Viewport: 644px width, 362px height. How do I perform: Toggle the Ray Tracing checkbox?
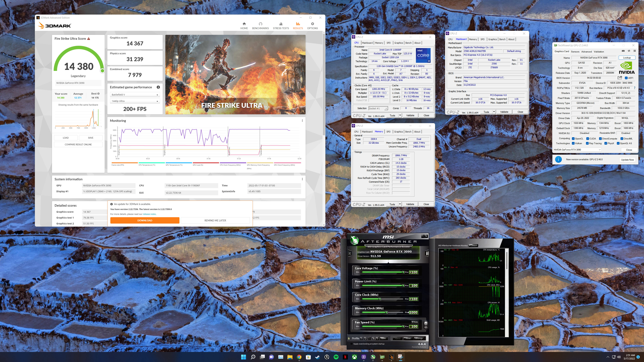(x=587, y=143)
